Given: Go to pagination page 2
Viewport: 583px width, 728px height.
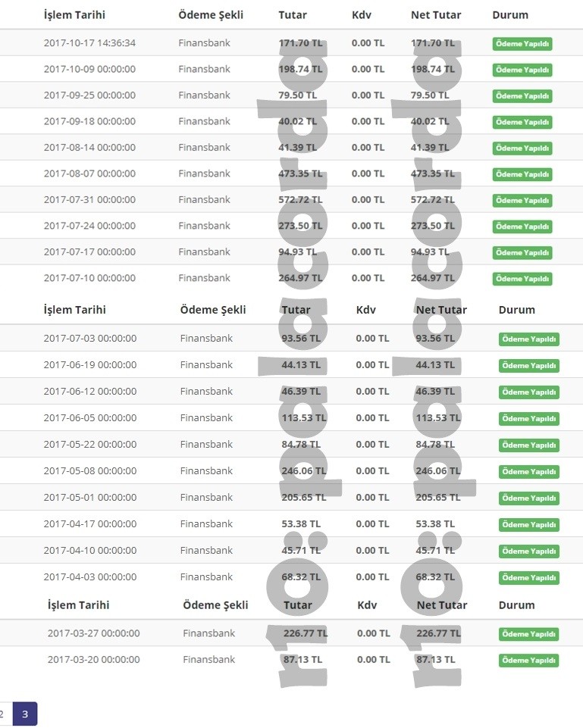Looking at the screenshot, I should (4, 714).
